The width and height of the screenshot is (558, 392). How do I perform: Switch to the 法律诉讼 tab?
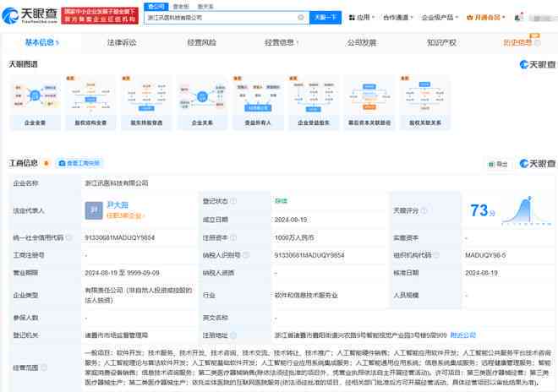pyautogui.click(x=122, y=43)
